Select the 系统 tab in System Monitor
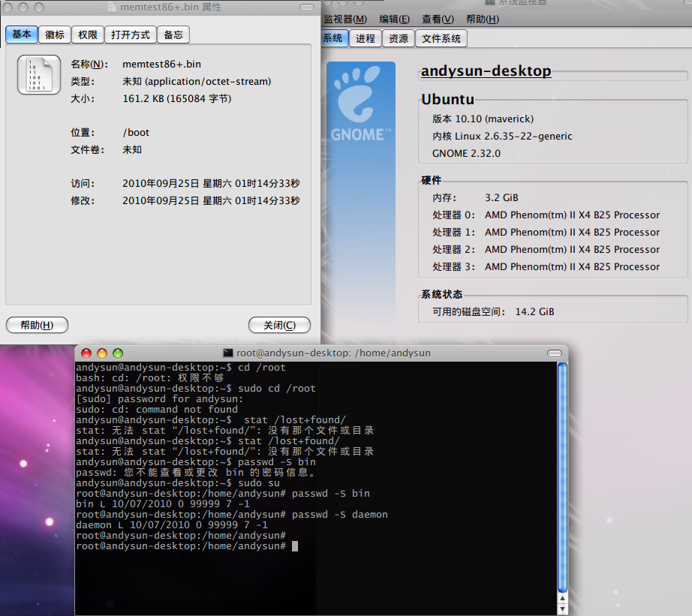Viewport: 692px width, 616px height. (334, 38)
